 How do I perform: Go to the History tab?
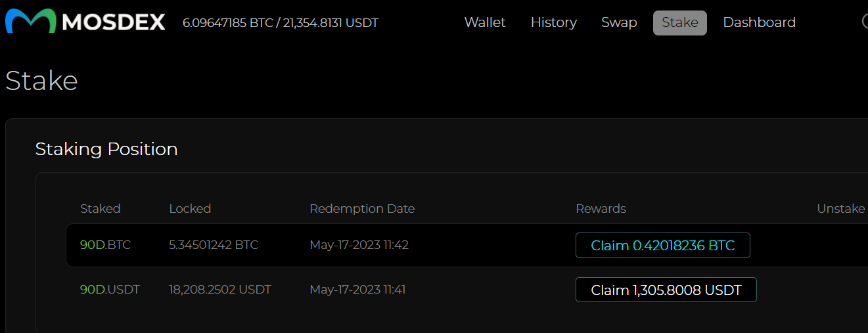tap(553, 22)
